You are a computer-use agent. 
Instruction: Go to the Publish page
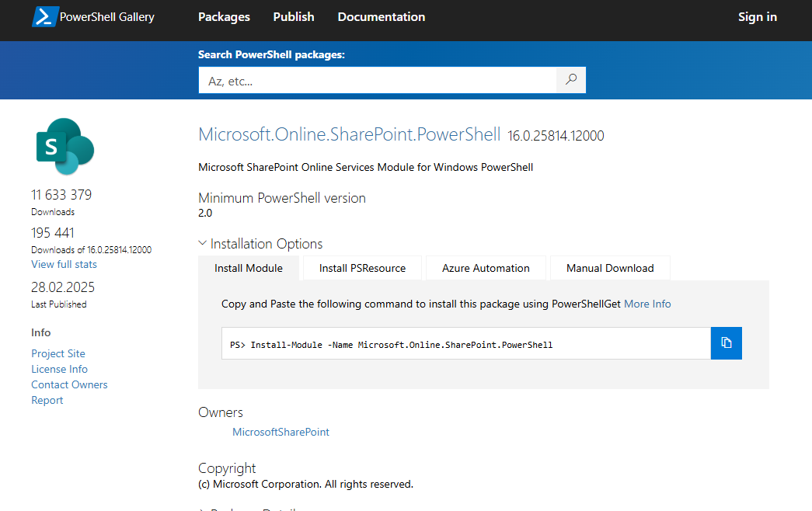point(294,17)
